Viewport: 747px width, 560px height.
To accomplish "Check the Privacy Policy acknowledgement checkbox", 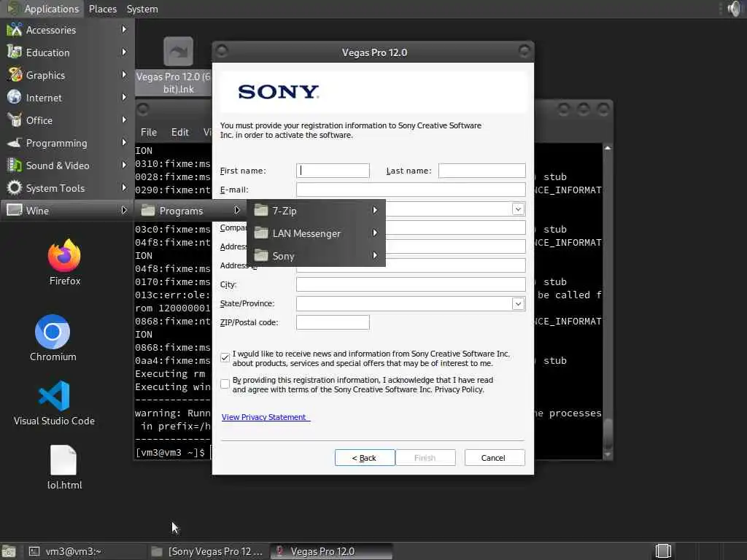I will (x=225, y=384).
